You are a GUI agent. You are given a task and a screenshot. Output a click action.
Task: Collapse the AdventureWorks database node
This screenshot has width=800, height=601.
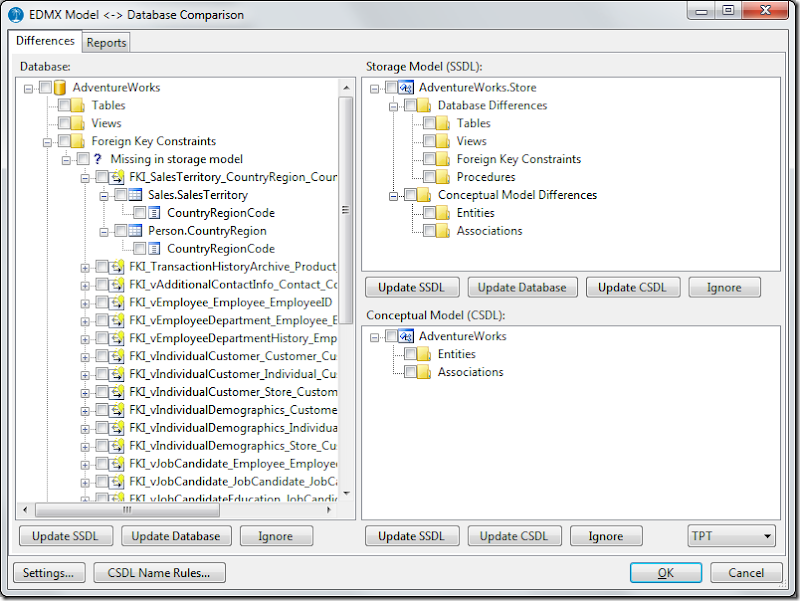(x=29, y=89)
